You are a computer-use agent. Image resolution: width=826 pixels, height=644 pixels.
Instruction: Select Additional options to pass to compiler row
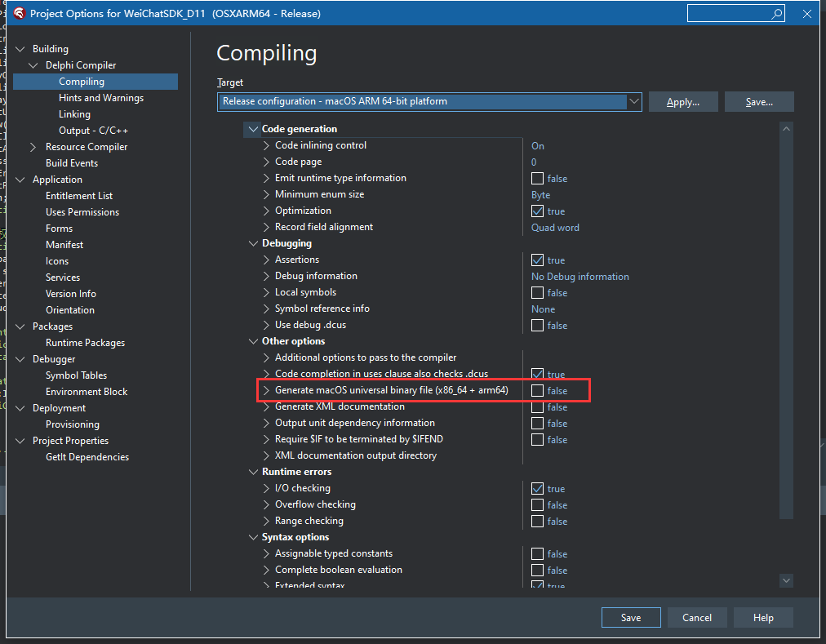coord(366,358)
